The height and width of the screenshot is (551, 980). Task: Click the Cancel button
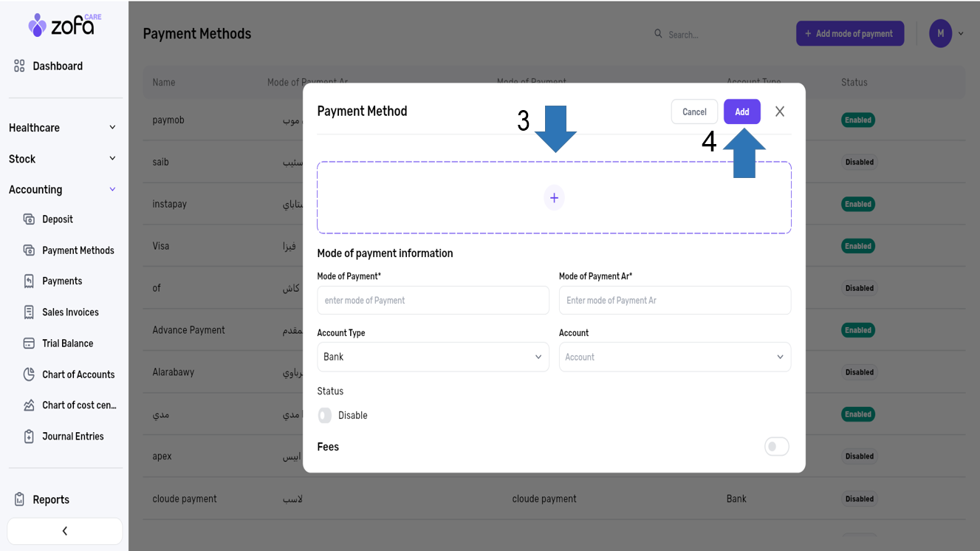pos(694,112)
